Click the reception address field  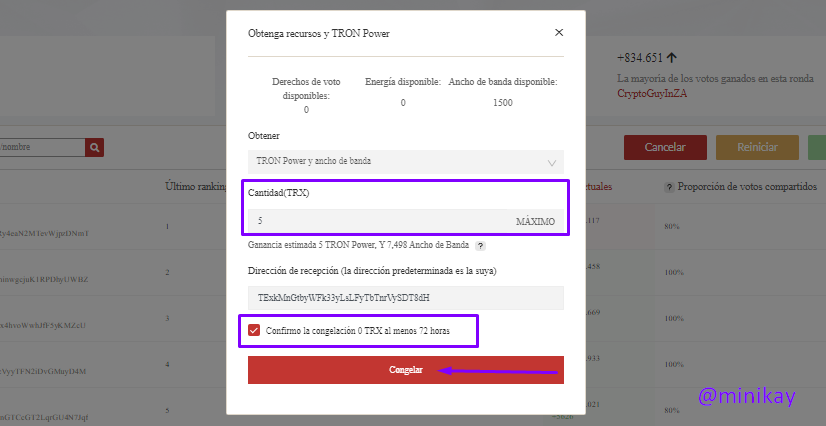point(406,298)
